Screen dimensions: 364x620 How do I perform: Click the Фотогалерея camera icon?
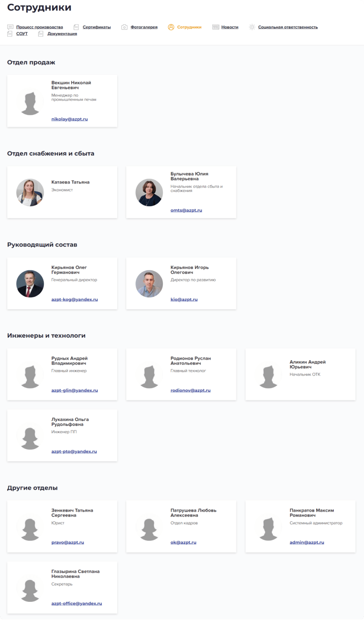tap(124, 27)
